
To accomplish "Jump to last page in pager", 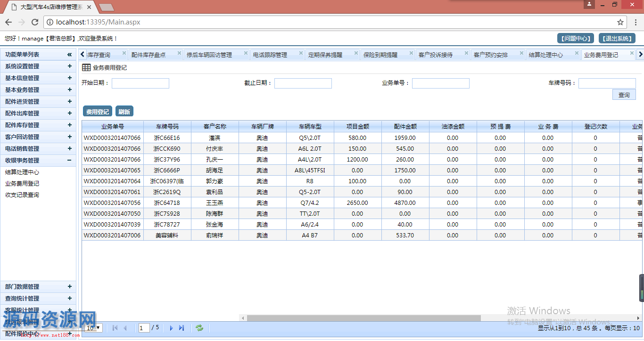I will click(182, 328).
